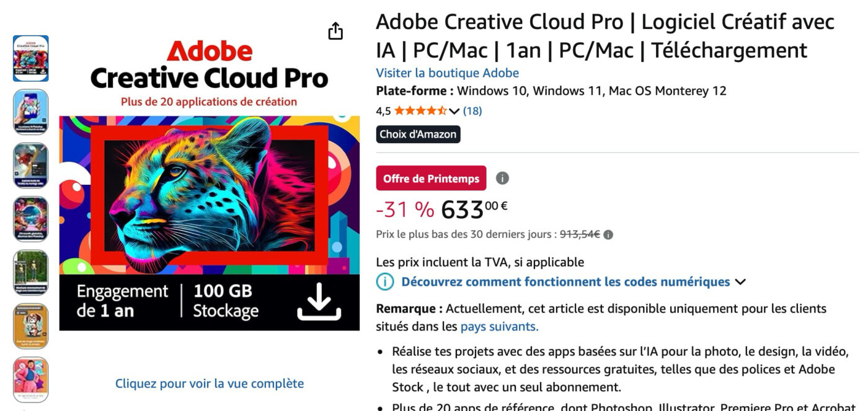Click info icon beside crossed-out 913,54€ price
Image resolution: width=868 pixels, height=411 pixels.
608,235
